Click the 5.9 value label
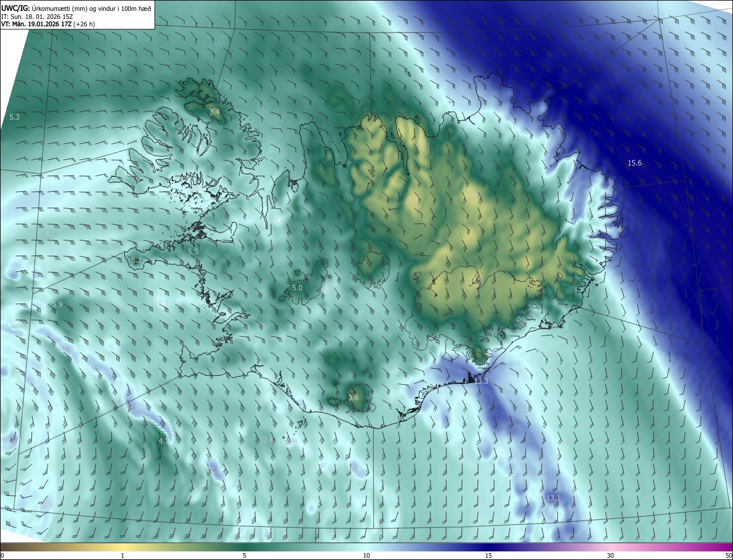 57,304
